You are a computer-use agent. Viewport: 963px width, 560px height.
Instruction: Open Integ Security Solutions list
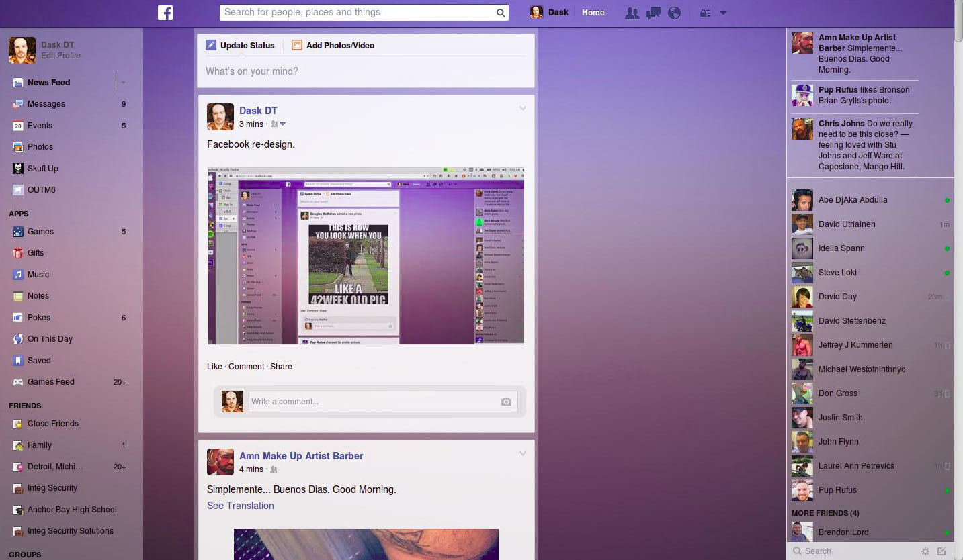71,531
